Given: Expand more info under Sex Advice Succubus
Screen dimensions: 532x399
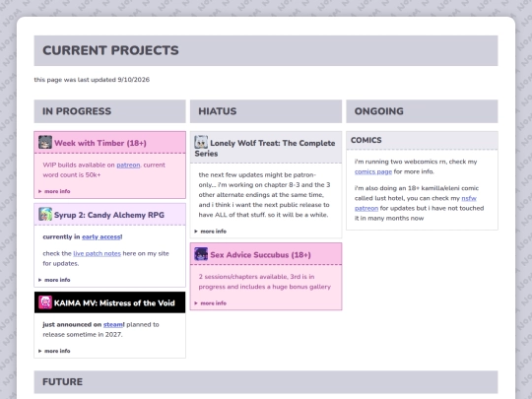Looking at the screenshot, I should point(211,303).
